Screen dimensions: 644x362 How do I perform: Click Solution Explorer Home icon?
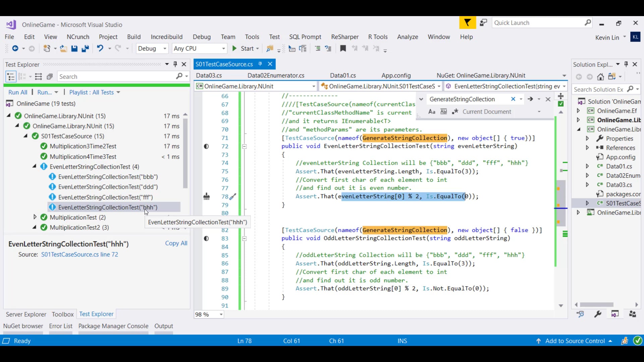(600, 77)
